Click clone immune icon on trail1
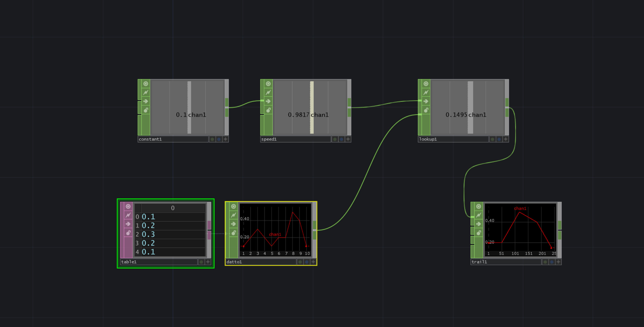Screen dimensions: 644x327 click(478, 215)
